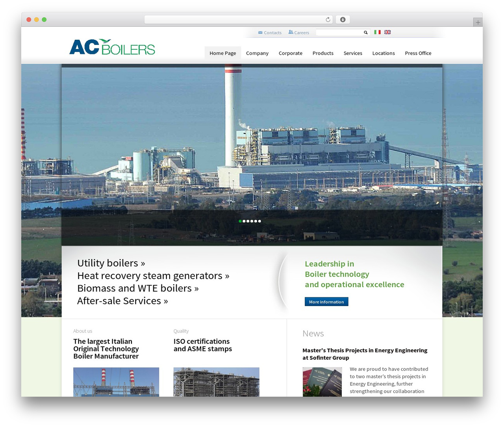Click the 'News' section heading
This screenshot has height=427, width=504.
[x=313, y=334]
